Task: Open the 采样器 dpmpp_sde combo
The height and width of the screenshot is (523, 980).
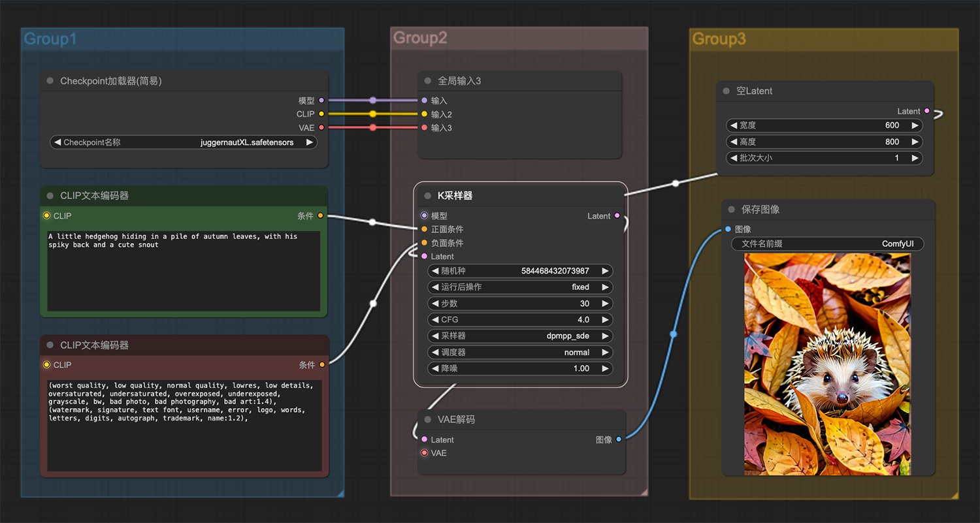Action: click(521, 336)
